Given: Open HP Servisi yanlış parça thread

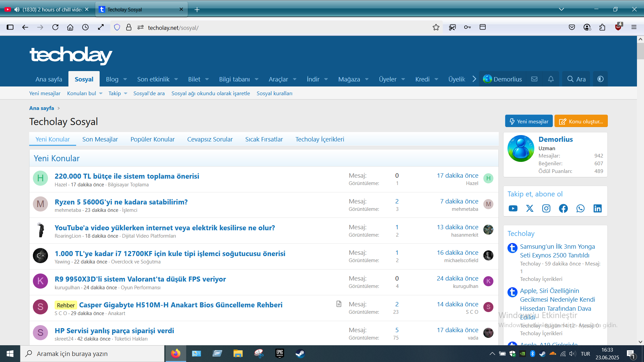Looking at the screenshot, I should point(114,330).
